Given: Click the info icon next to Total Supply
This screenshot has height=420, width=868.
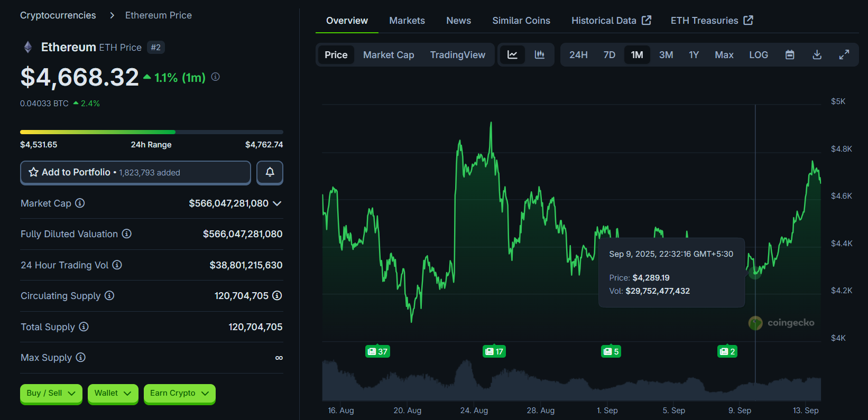Looking at the screenshot, I should tap(84, 326).
